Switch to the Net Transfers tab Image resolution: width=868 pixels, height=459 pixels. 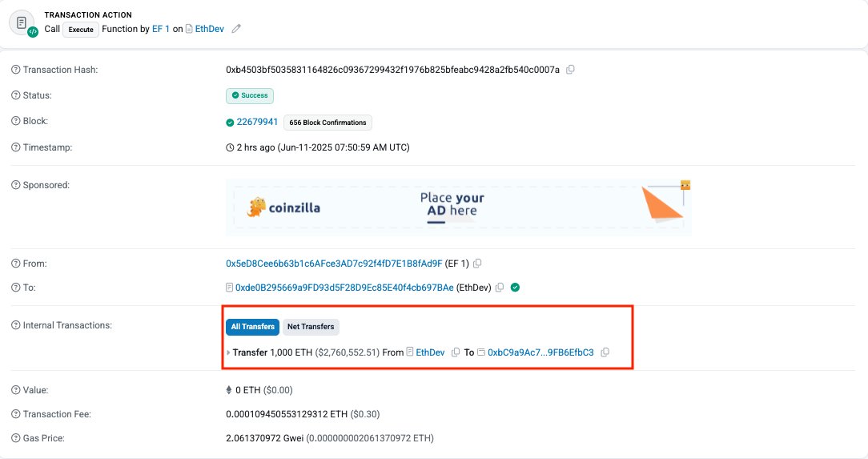pyautogui.click(x=311, y=327)
